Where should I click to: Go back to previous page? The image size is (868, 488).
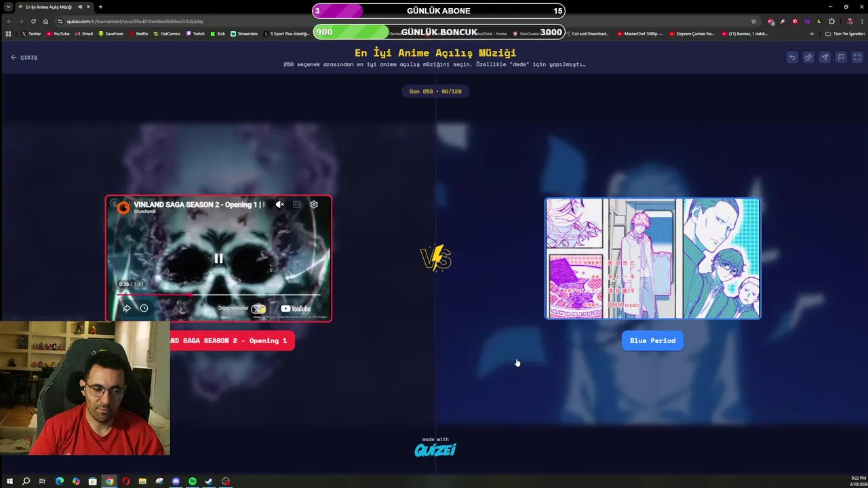coord(9,21)
